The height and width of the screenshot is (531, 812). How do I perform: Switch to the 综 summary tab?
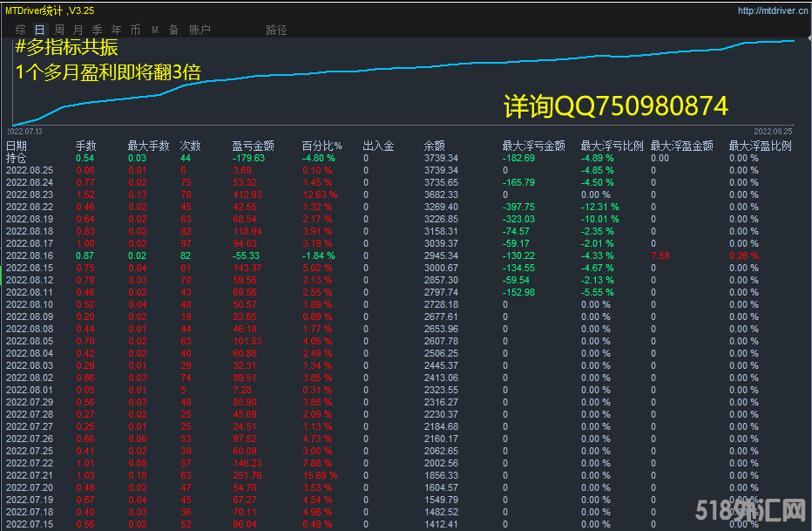tap(19, 30)
